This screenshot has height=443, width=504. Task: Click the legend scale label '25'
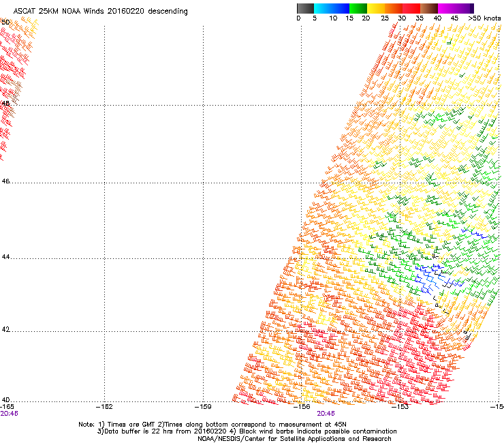click(385, 18)
